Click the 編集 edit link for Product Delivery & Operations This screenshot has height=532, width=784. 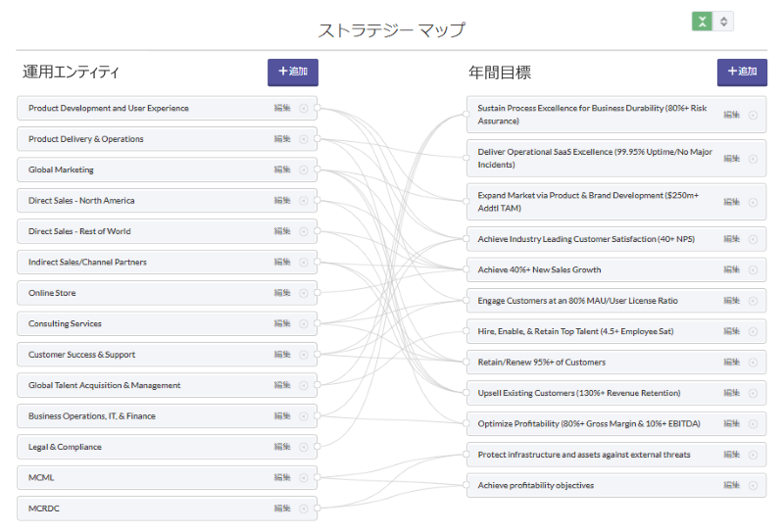[282, 139]
